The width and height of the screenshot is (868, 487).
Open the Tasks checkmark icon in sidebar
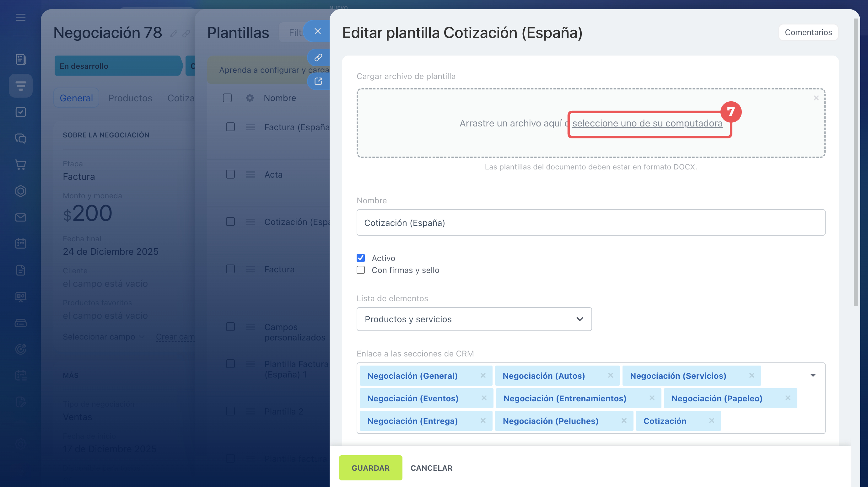20,112
